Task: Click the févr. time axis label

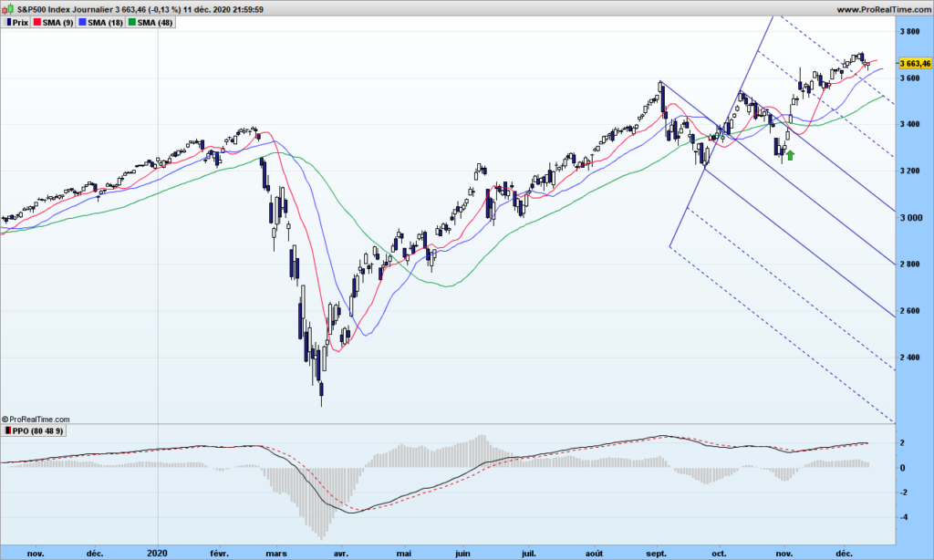Action: (219, 554)
